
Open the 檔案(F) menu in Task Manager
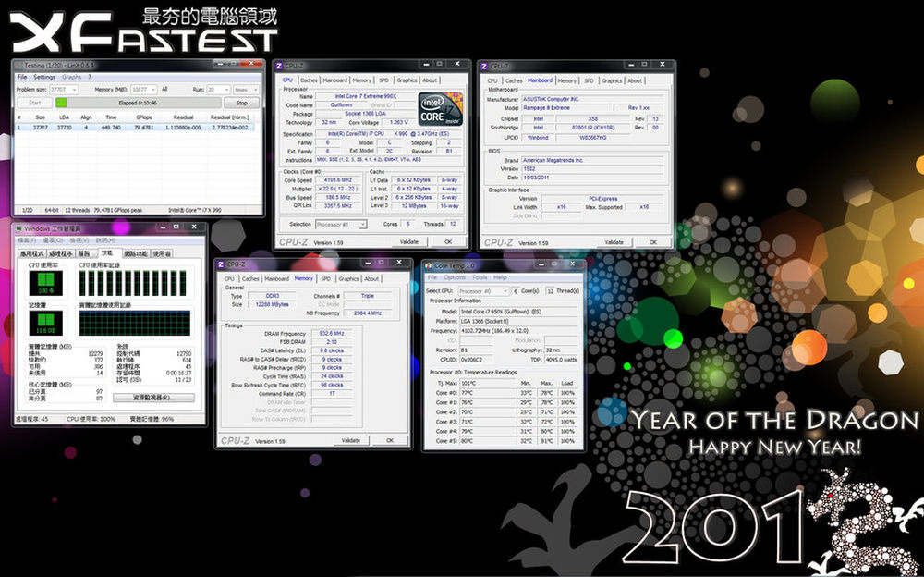[27, 240]
